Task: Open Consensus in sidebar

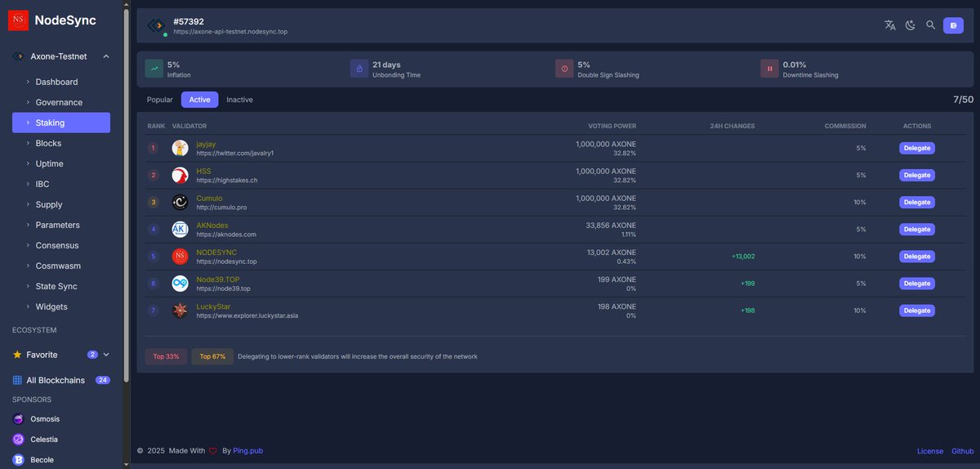Action: click(x=61, y=245)
